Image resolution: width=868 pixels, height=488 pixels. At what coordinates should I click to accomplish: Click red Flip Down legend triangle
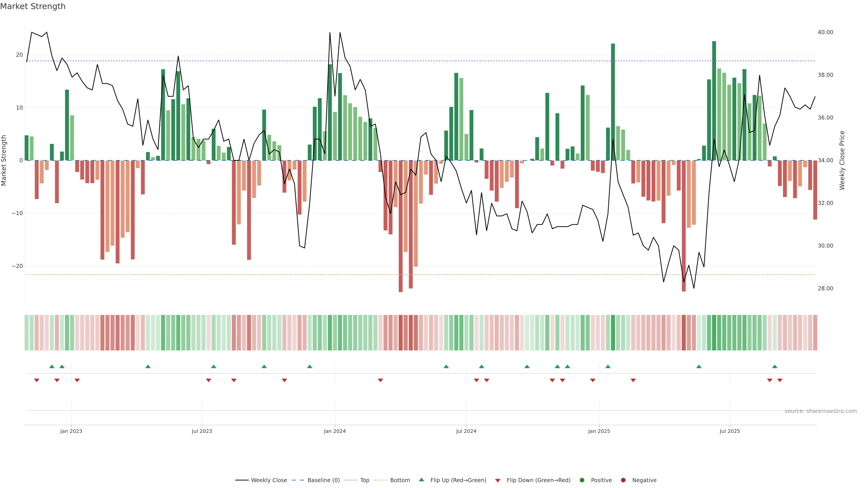point(498,480)
